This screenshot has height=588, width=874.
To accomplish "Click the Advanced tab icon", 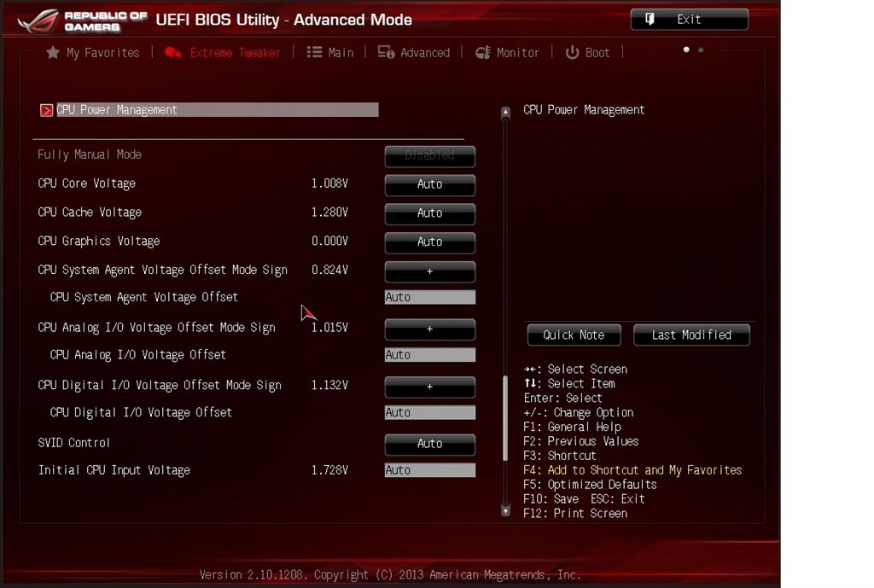I will point(386,52).
